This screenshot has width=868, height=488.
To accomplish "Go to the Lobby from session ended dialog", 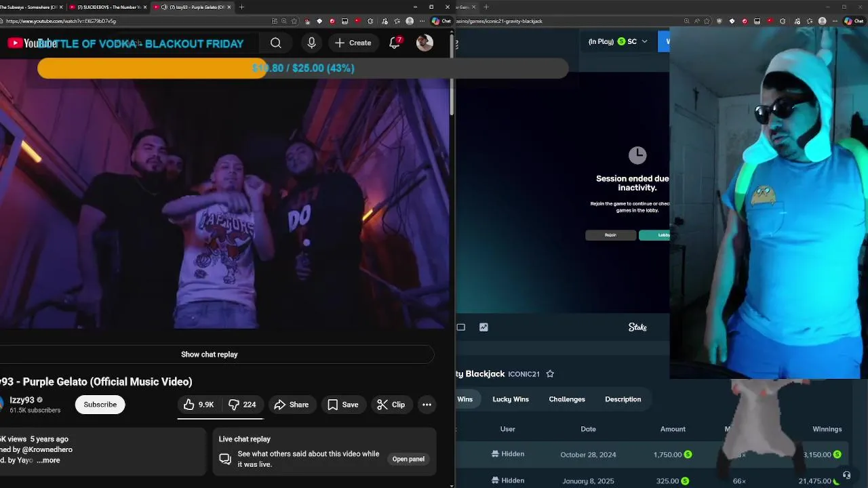I will (x=655, y=235).
